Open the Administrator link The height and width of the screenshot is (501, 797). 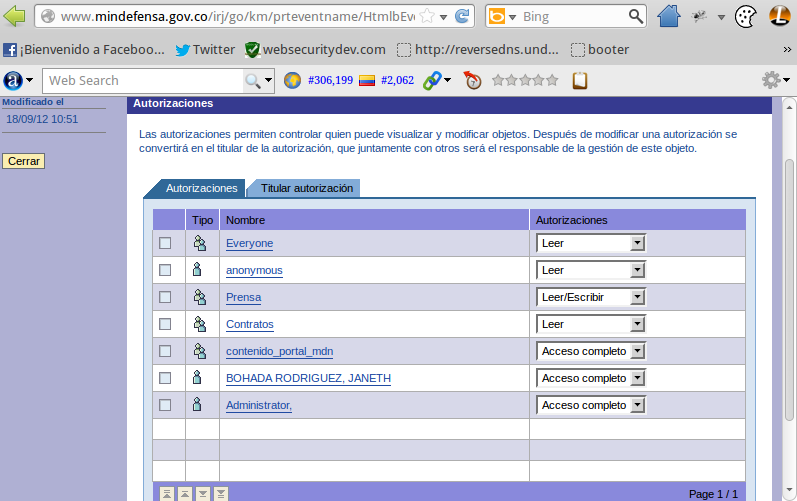(x=259, y=405)
